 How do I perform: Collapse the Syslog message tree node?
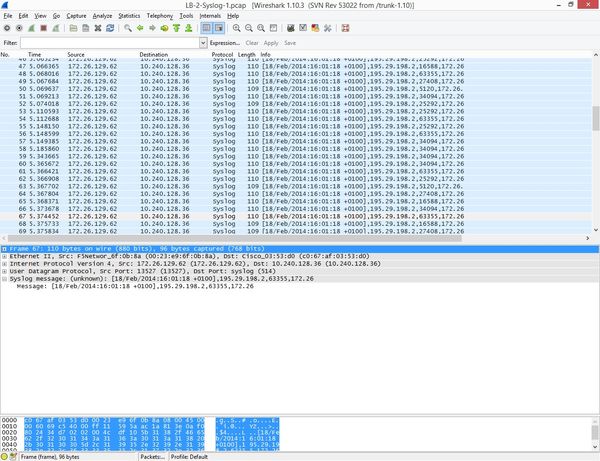5,279
